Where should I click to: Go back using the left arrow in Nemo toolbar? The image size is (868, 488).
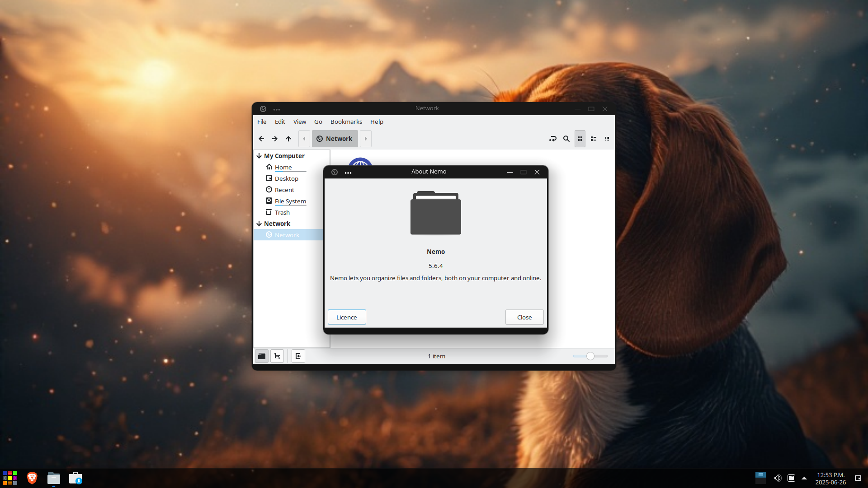pyautogui.click(x=261, y=139)
